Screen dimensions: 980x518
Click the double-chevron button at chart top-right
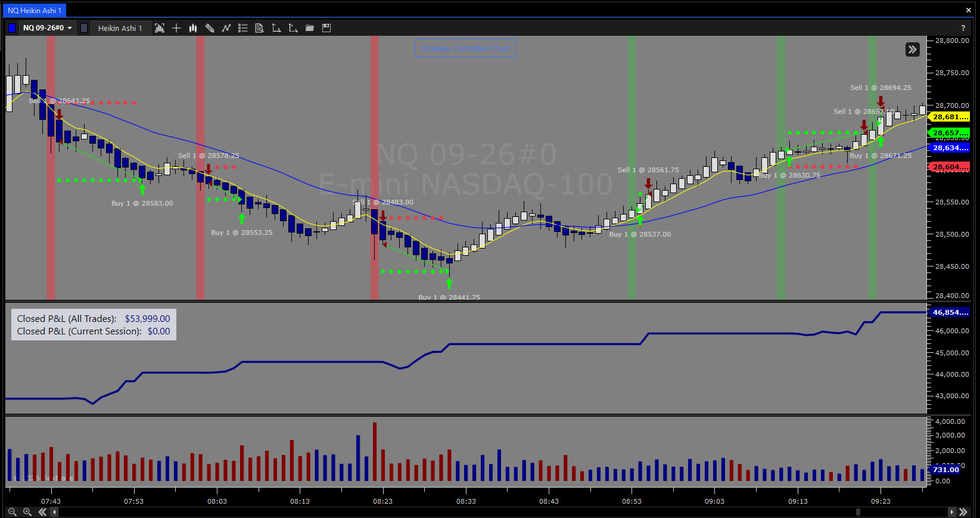coord(913,49)
